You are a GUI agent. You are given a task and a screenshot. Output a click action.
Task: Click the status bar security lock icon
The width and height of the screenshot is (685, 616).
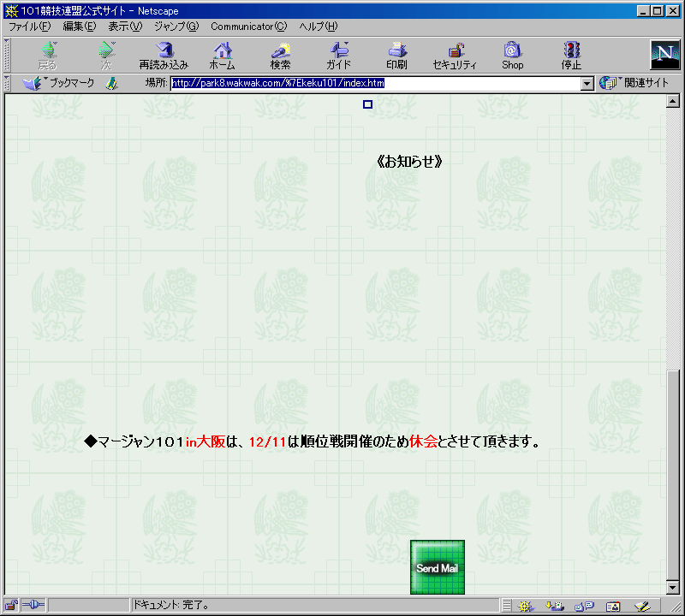11,605
